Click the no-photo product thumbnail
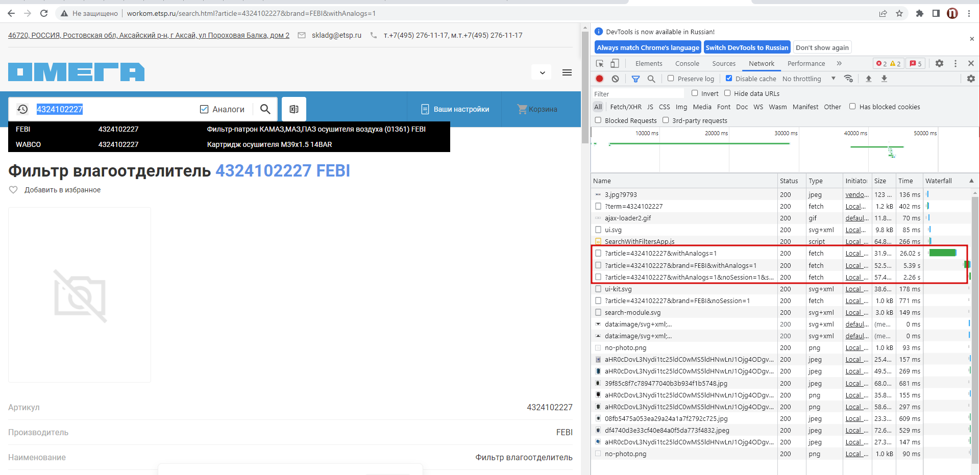 80,295
